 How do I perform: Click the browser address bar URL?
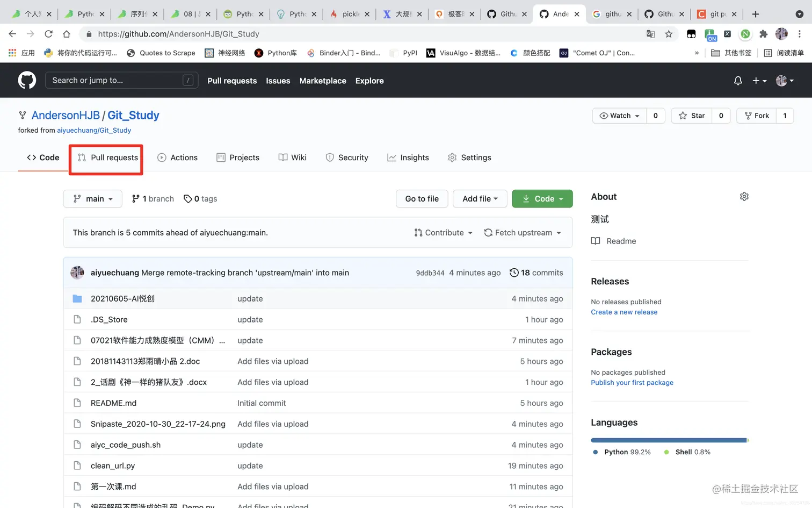(178, 34)
